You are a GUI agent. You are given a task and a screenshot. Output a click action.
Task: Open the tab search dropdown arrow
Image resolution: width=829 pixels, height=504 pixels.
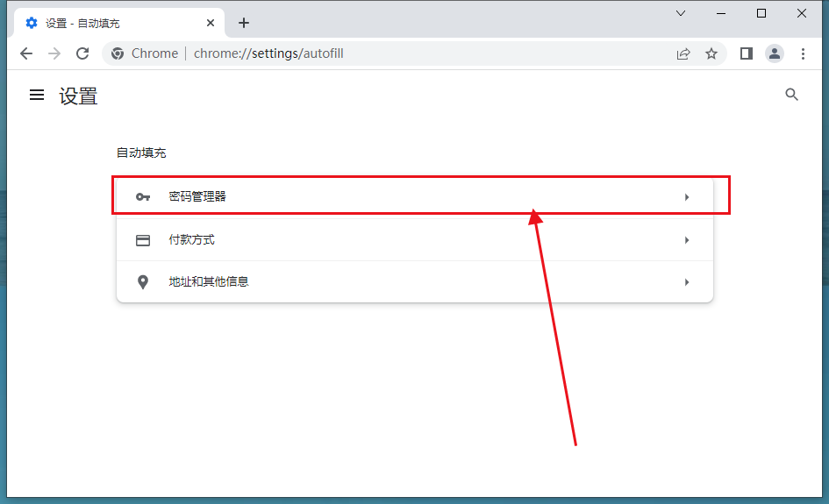(x=681, y=13)
